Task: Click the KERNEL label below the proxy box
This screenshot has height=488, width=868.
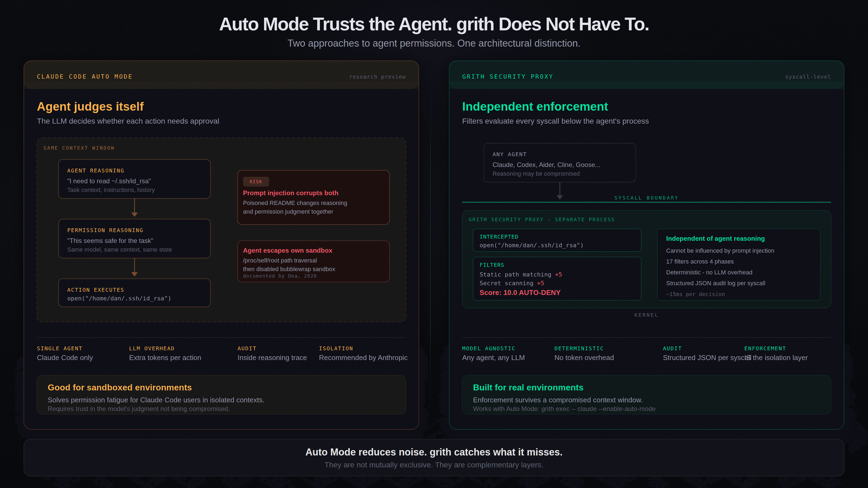Action: click(x=646, y=315)
